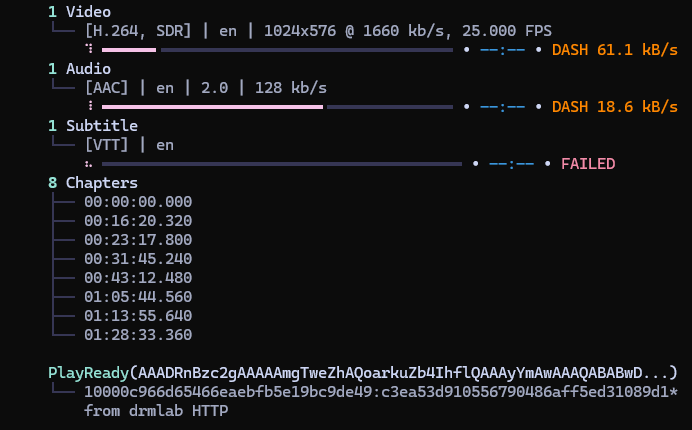Image resolution: width=692 pixels, height=430 pixels.
Task: Select the 1 Video heading
Action: pyautogui.click(x=79, y=12)
